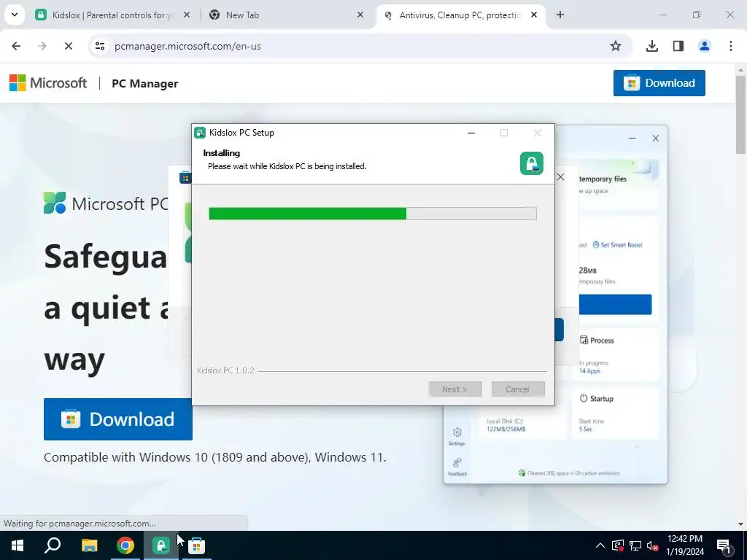Click the page vertical scrollbar thumb
747x560 pixels.
pos(740,114)
